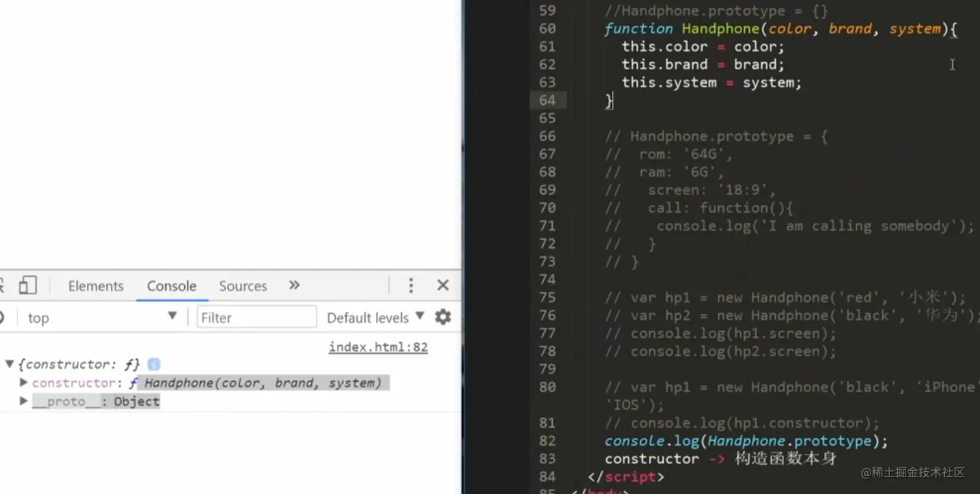Click commented console.log(hp2.screen) line

(x=720, y=351)
